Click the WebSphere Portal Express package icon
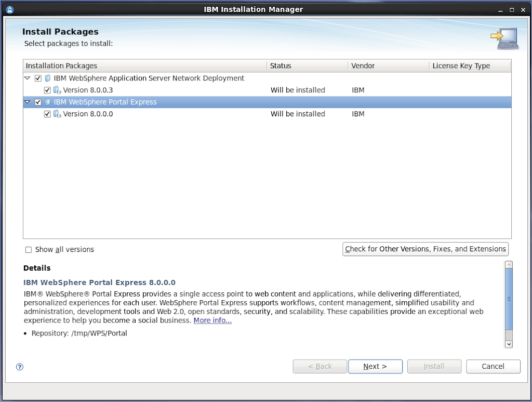 click(x=48, y=102)
